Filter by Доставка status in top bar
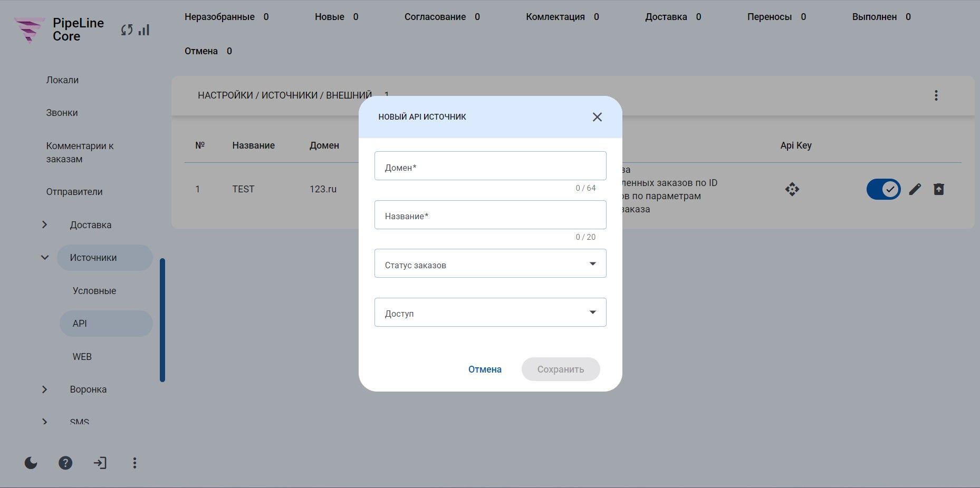980x488 pixels. click(x=673, y=17)
